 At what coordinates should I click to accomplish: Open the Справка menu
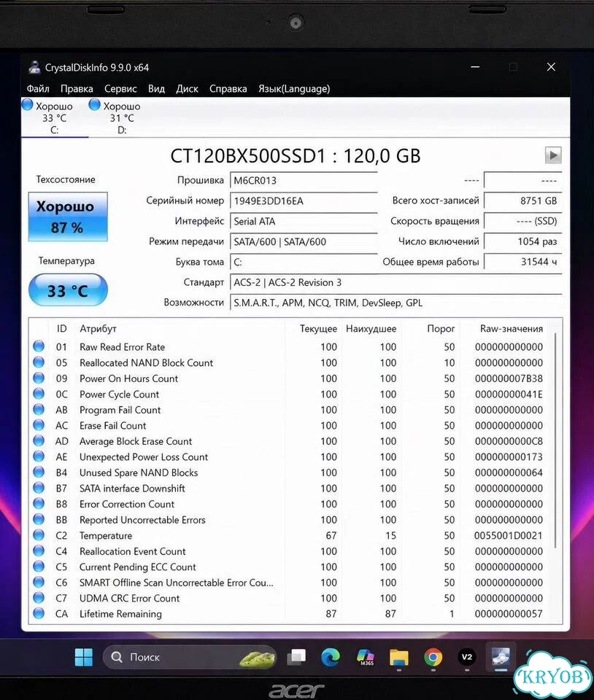click(x=228, y=89)
